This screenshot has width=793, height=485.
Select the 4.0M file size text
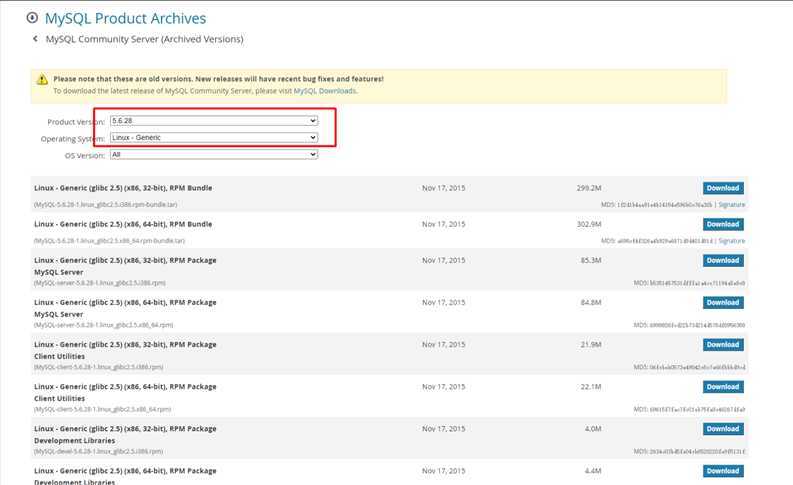pyautogui.click(x=593, y=429)
